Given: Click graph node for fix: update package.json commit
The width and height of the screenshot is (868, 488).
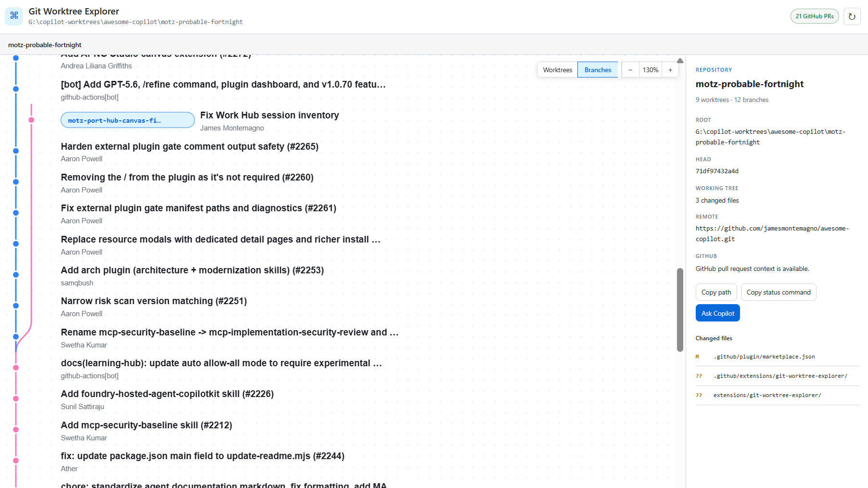Looking at the screenshot, I should point(16,461).
